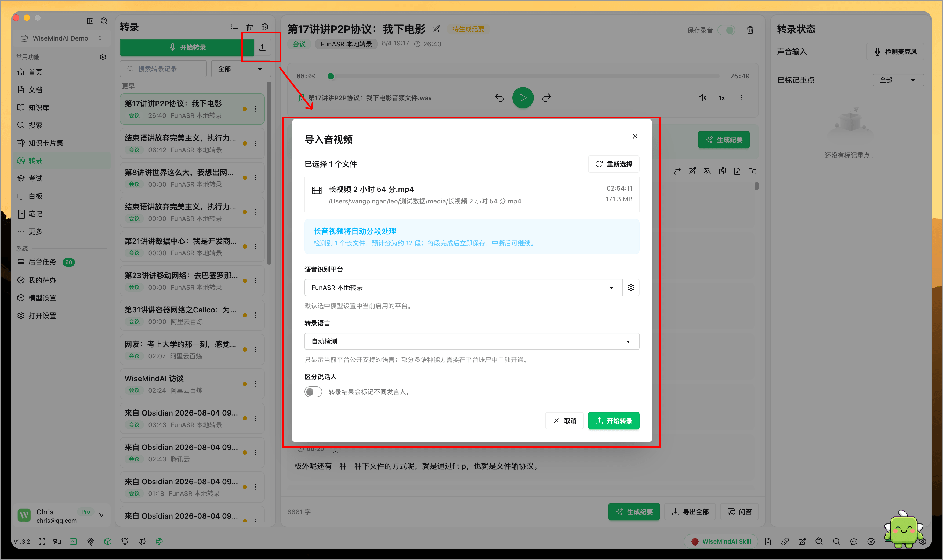Close the 导入音视频 dialog
The width and height of the screenshot is (943, 560).
(x=635, y=136)
